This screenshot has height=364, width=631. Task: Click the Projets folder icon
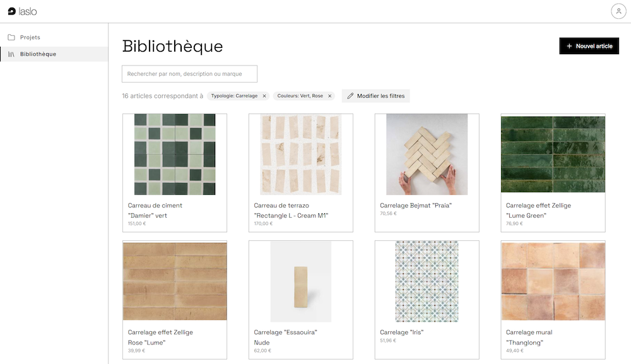pos(11,38)
